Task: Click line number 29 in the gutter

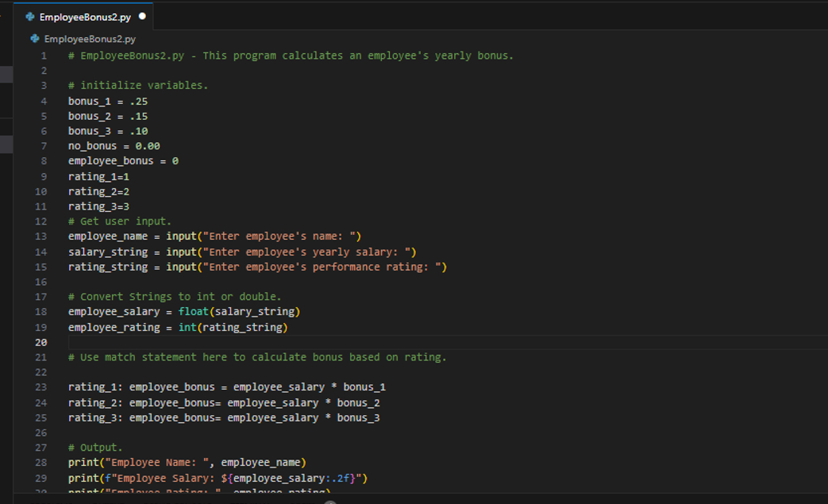Action: click(x=40, y=478)
